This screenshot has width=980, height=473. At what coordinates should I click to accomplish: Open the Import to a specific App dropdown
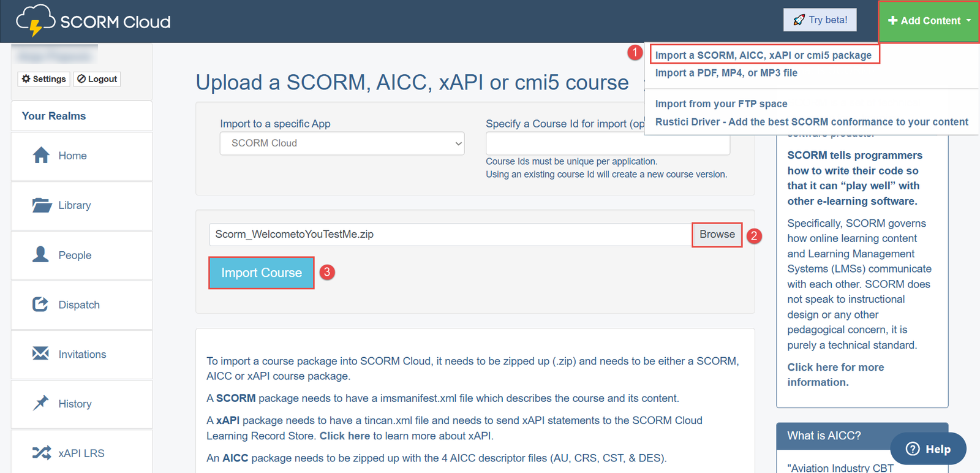pyautogui.click(x=342, y=143)
